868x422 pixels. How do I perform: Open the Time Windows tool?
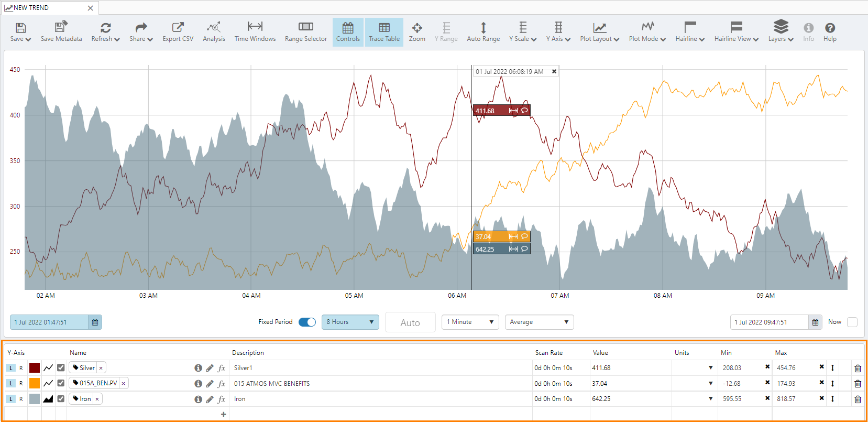255,32
